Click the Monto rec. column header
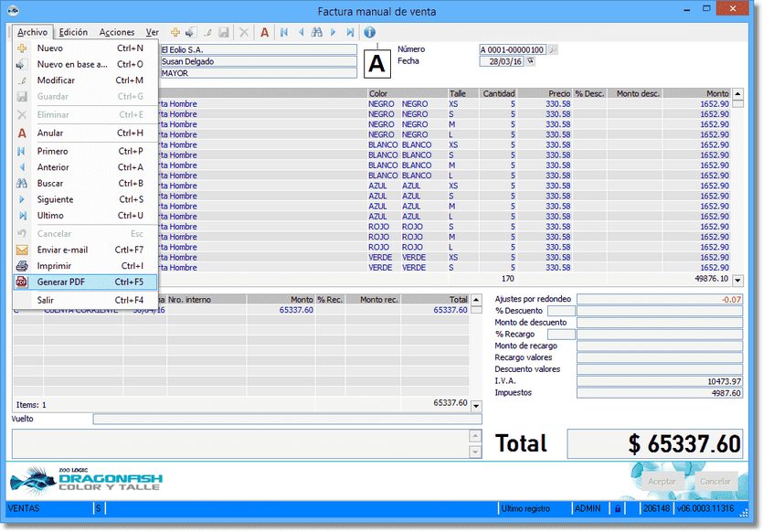The image size is (763, 532). pos(373,300)
